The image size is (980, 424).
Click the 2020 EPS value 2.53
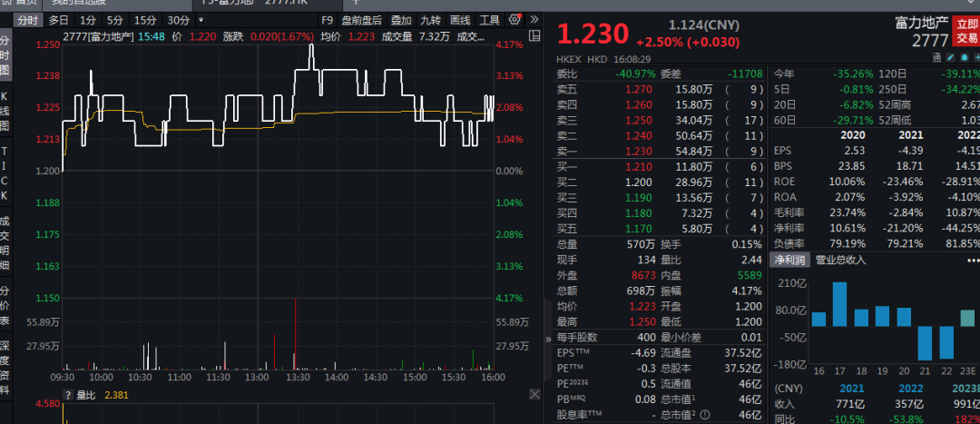pos(854,150)
